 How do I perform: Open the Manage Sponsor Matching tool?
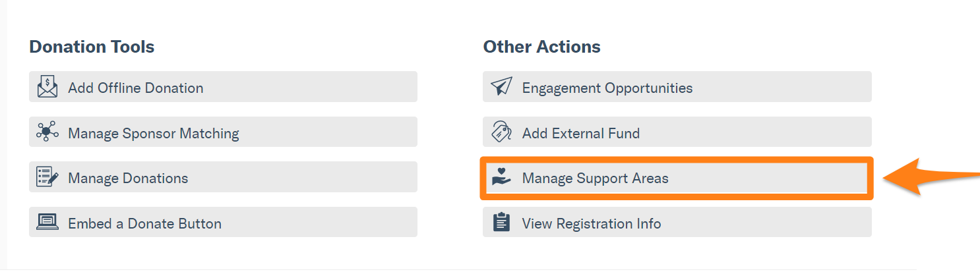click(x=223, y=132)
